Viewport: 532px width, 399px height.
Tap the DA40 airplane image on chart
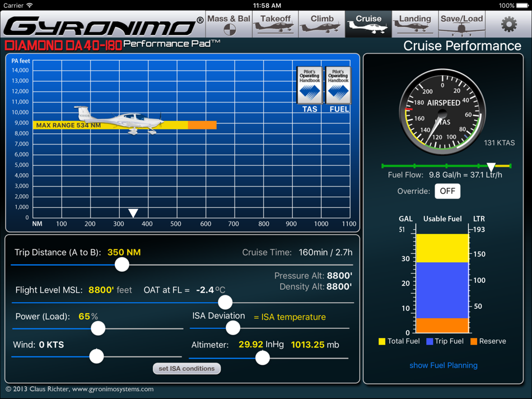tap(119, 120)
